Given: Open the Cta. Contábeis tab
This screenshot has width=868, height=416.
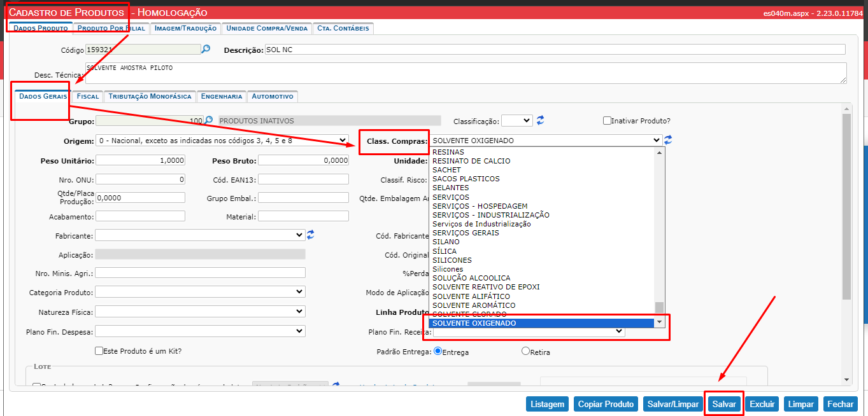Looking at the screenshot, I should (x=343, y=28).
